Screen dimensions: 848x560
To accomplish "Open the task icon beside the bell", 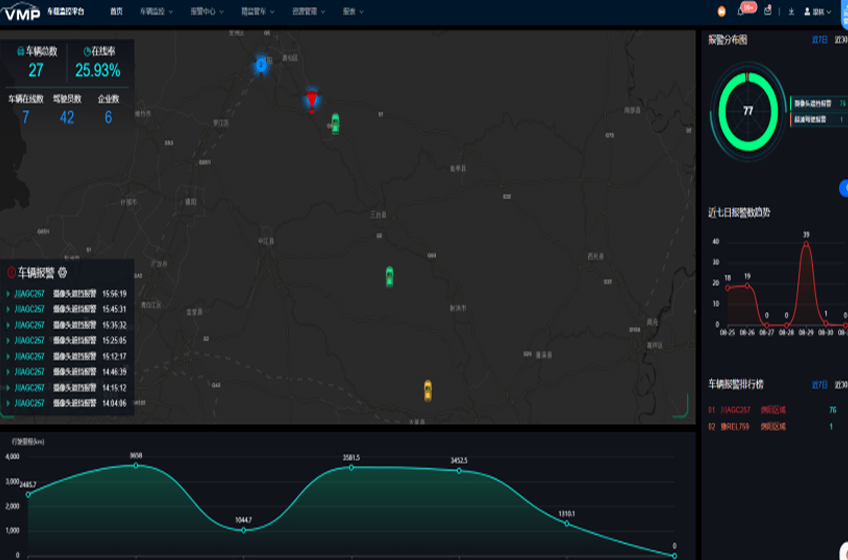I will click(767, 11).
